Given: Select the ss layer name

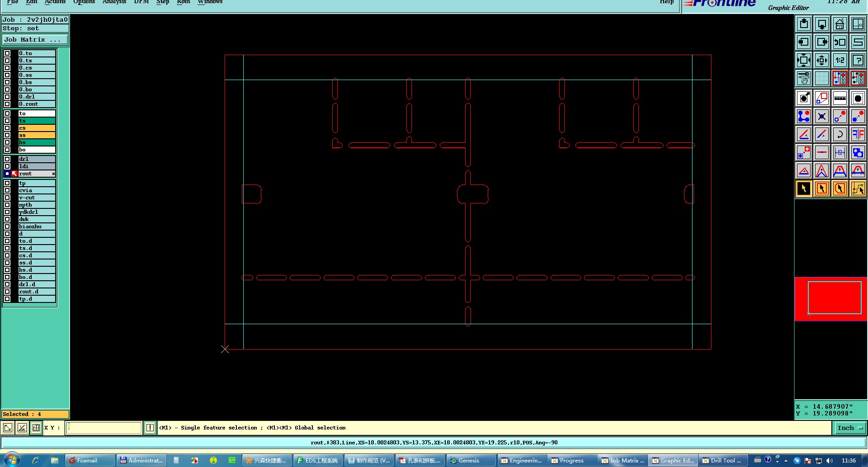Looking at the screenshot, I should (37, 135).
